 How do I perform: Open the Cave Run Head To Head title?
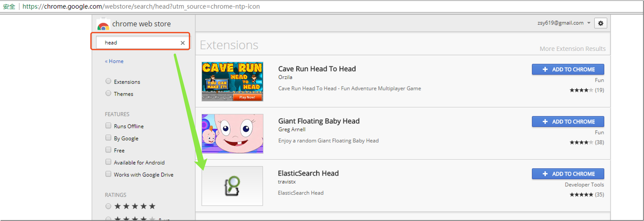pos(317,69)
